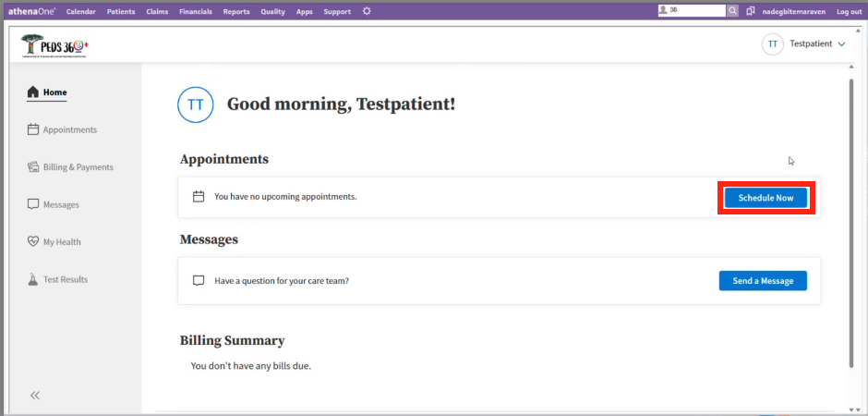868x416 pixels.
Task: Click the PEDS 360 logo
Action: click(54, 44)
